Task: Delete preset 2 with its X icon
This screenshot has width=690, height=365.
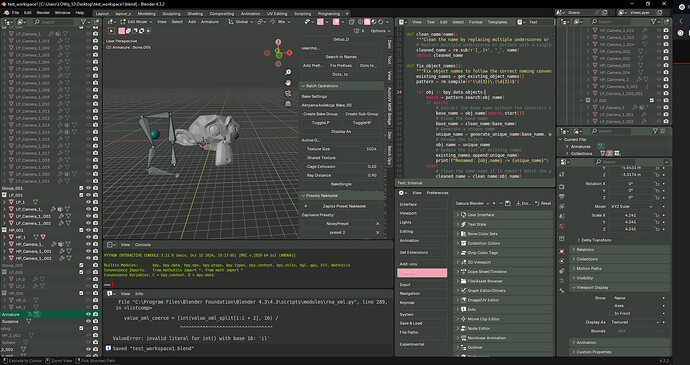Action: (x=378, y=232)
